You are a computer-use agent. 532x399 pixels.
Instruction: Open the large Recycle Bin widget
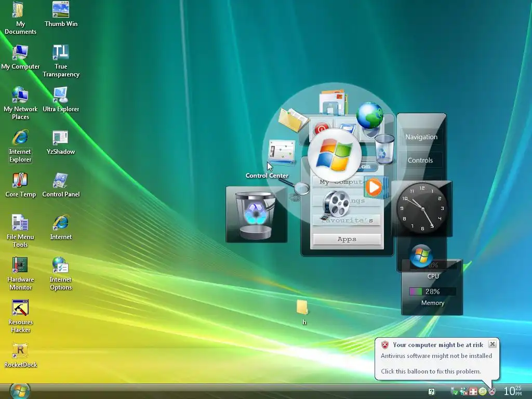click(x=256, y=214)
